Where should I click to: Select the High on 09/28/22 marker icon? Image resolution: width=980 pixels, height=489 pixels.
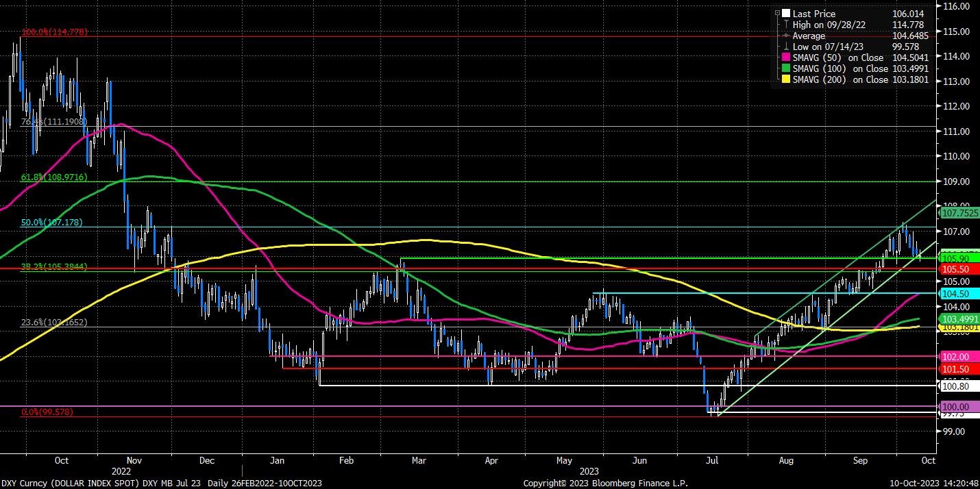click(x=786, y=24)
